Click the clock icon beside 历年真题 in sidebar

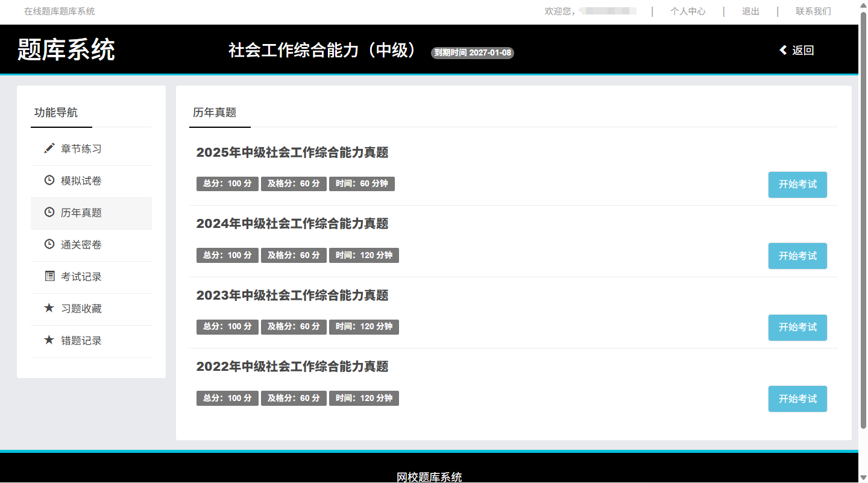(x=49, y=212)
